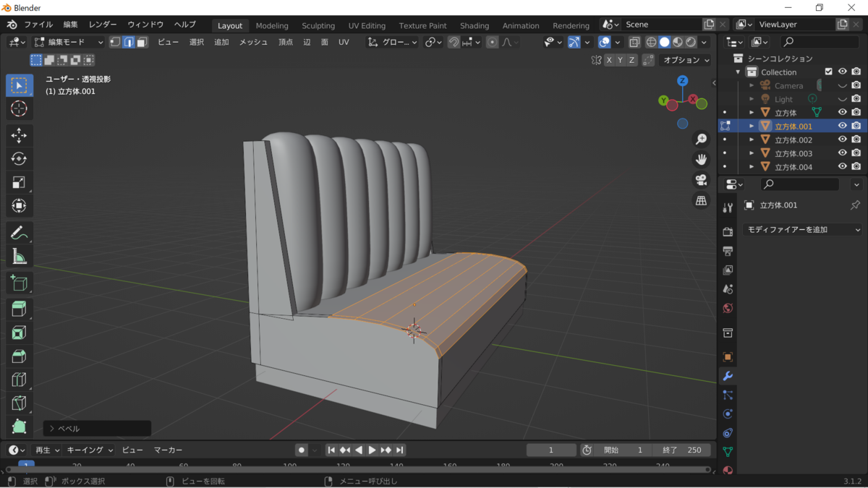
Task: Open the Render properties tab
Action: 728,232
